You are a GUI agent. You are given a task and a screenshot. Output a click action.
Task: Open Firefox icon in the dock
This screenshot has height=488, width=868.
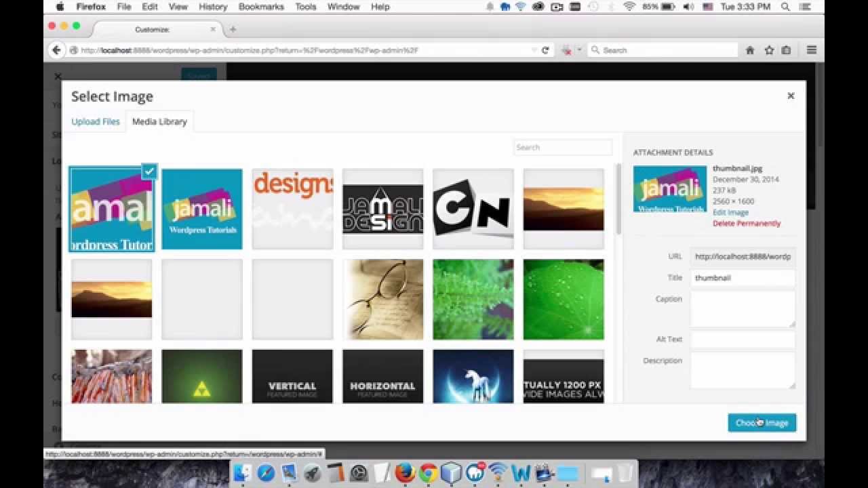pos(404,472)
